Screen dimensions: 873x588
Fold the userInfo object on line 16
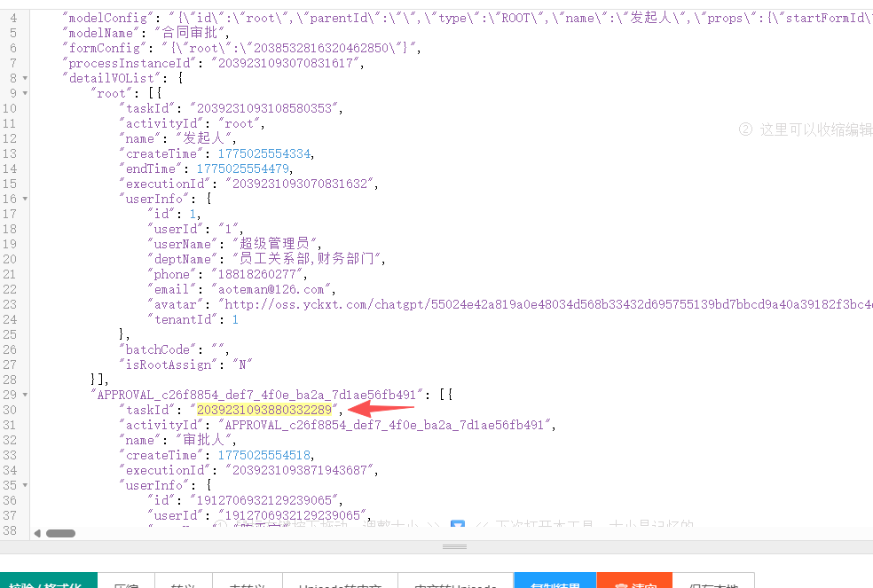click(25, 199)
